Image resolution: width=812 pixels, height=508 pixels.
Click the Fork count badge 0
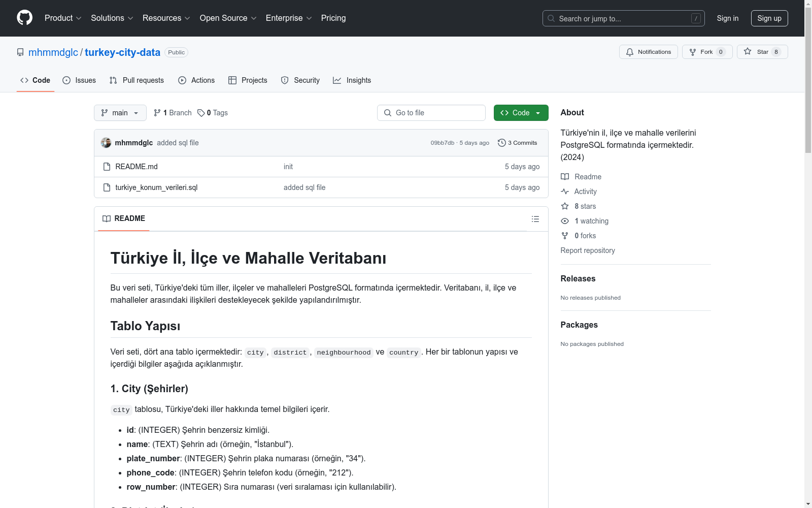[x=721, y=52]
